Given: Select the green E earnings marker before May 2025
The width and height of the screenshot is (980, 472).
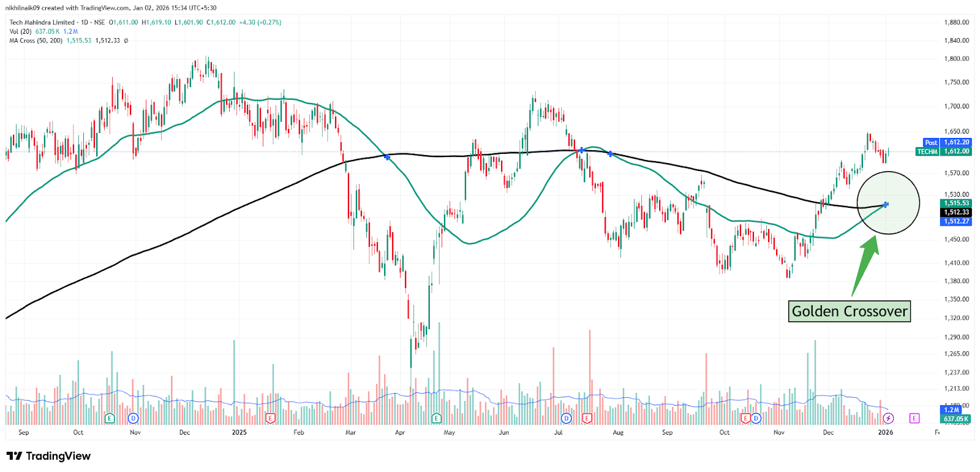Looking at the screenshot, I should point(436,418).
